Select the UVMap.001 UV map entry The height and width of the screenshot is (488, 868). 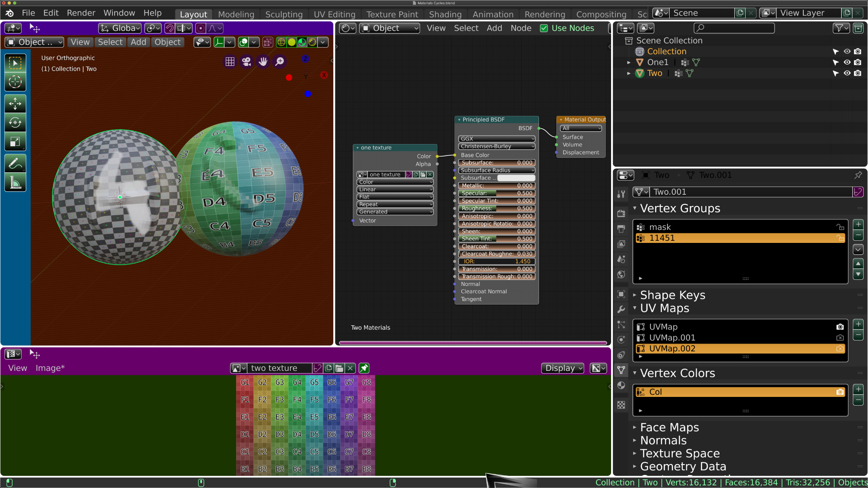(672, 337)
